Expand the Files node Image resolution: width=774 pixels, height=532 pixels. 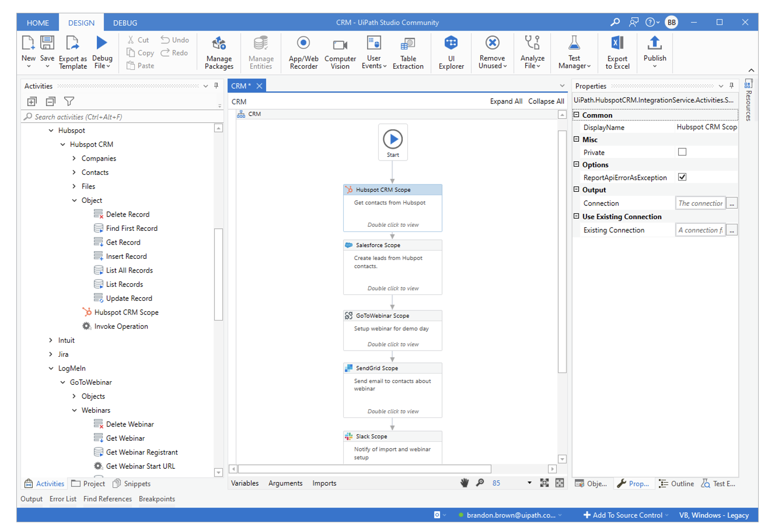tap(74, 187)
